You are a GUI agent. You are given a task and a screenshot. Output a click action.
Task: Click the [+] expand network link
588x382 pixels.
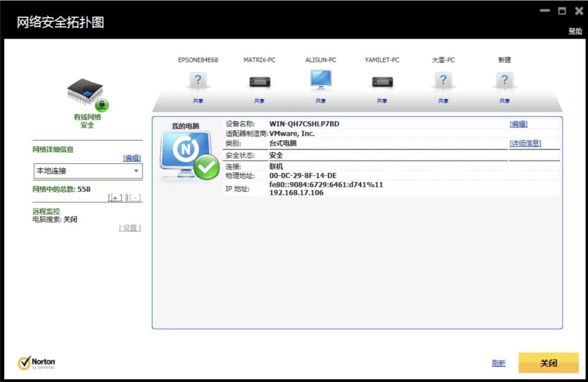point(115,198)
